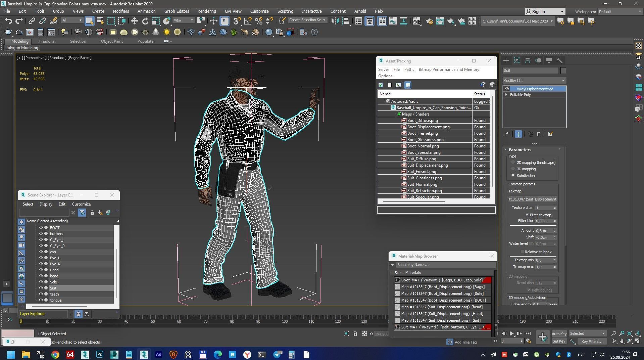Select Subdivision radio button
The width and height of the screenshot is (644, 360).
coord(513,176)
